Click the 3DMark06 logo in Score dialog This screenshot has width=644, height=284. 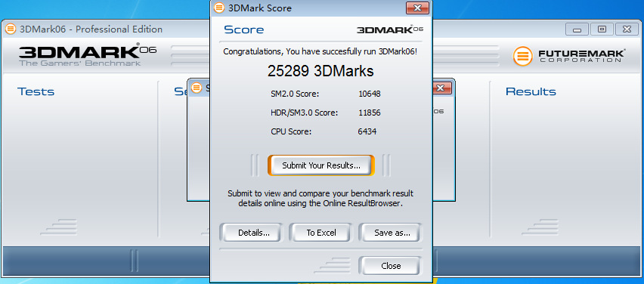click(x=390, y=29)
